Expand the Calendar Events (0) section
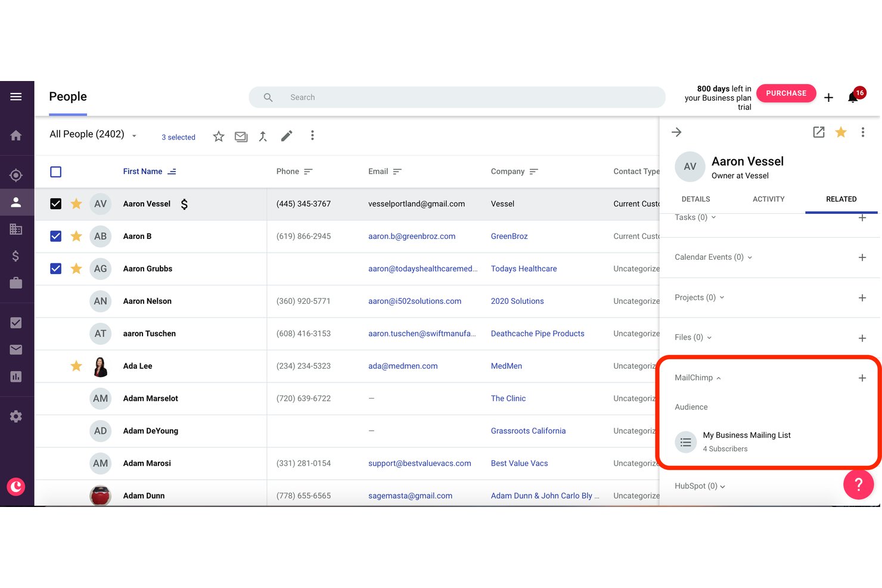882x588 pixels. pos(713,257)
